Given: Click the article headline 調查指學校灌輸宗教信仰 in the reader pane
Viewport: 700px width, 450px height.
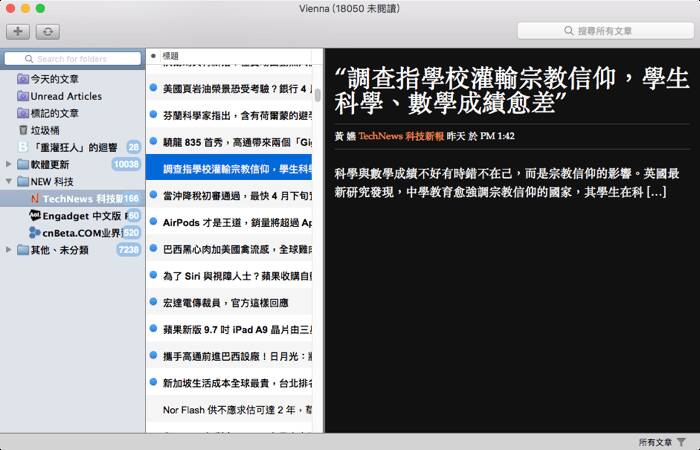Looking at the screenshot, I should pos(512,91).
